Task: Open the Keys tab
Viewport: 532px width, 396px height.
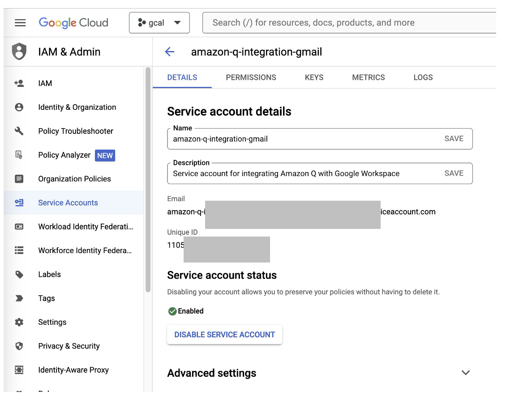Action: coord(314,77)
